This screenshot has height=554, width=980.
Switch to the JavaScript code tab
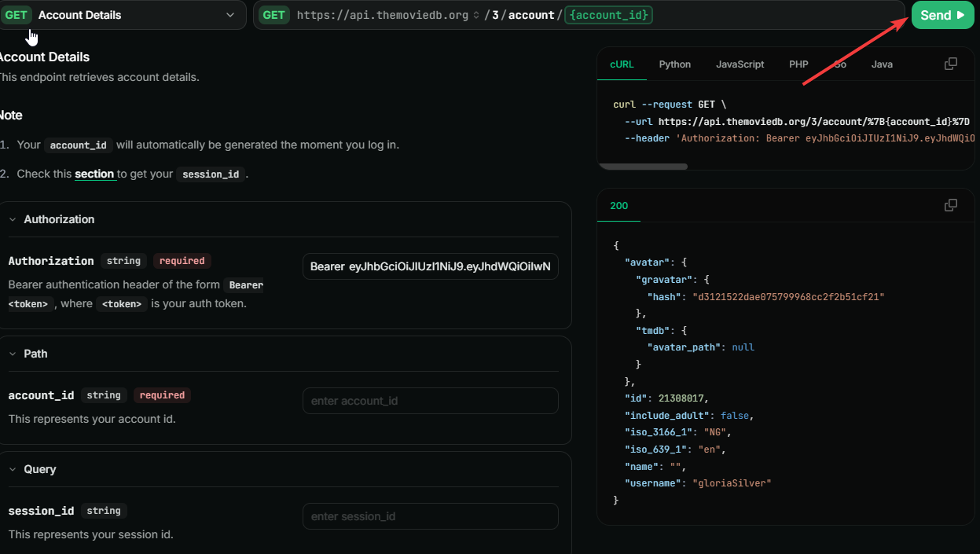pos(740,64)
